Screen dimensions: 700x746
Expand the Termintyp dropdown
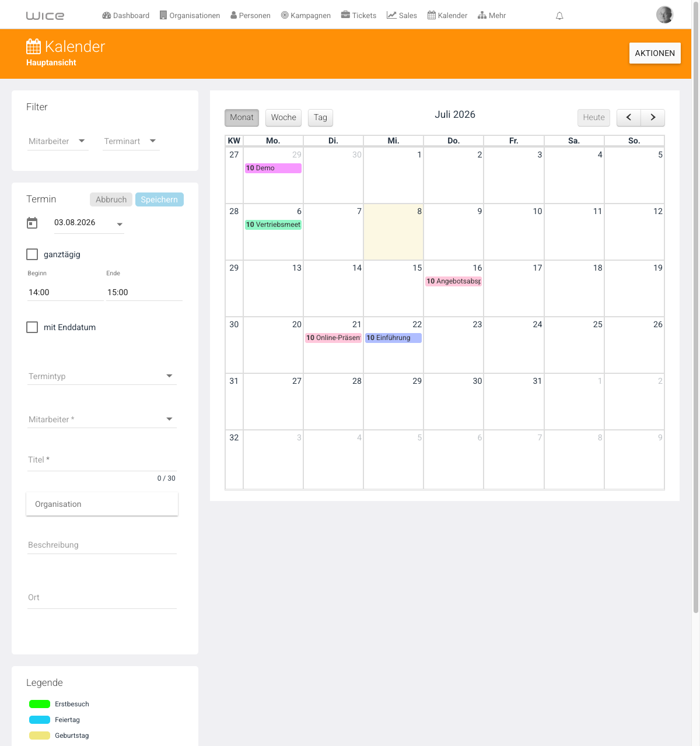102,376
